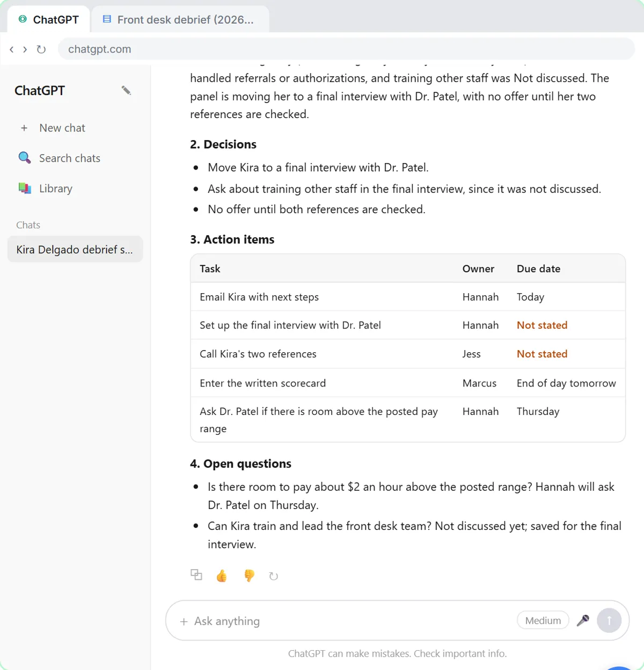Image resolution: width=644 pixels, height=670 pixels.
Task: Click the 'Enter the written scorecard' cell
Action: (x=262, y=383)
